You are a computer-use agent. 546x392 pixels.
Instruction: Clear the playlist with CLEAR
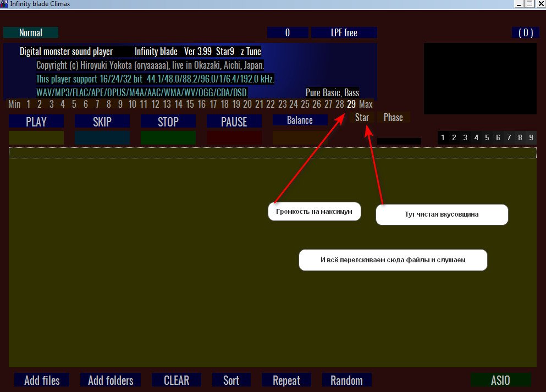(x=177, y=380)
